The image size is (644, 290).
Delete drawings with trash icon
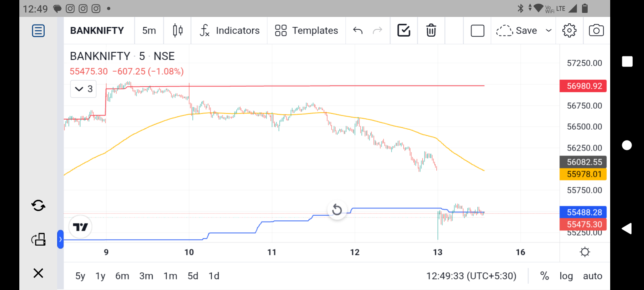click(x=431, y=31)
